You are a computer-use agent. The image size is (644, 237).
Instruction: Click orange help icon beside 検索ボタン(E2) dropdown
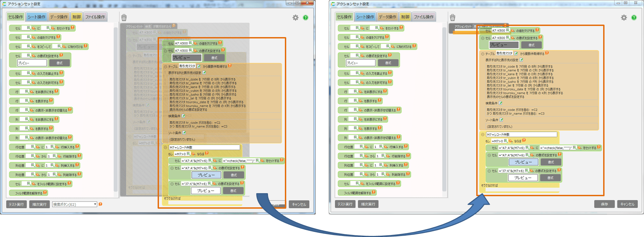click(100, 204)
